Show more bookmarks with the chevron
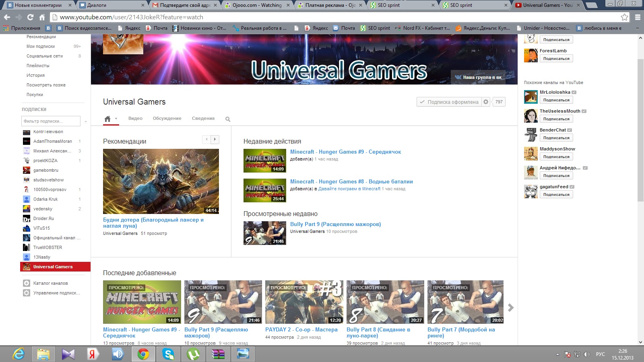The height and width of the screenshot is (362, 644). pos(637,28)
